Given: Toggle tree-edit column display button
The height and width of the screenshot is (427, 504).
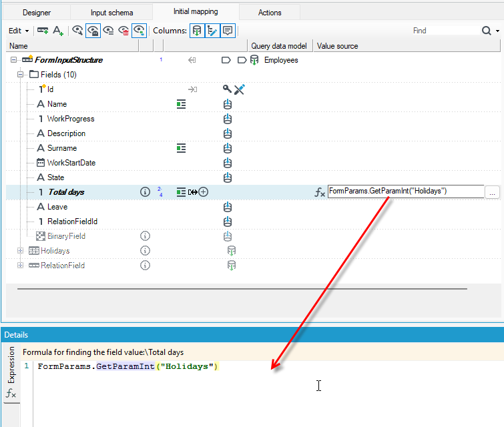Looking at the screenshot, I should pyautogui.click(x=212, y=31).
